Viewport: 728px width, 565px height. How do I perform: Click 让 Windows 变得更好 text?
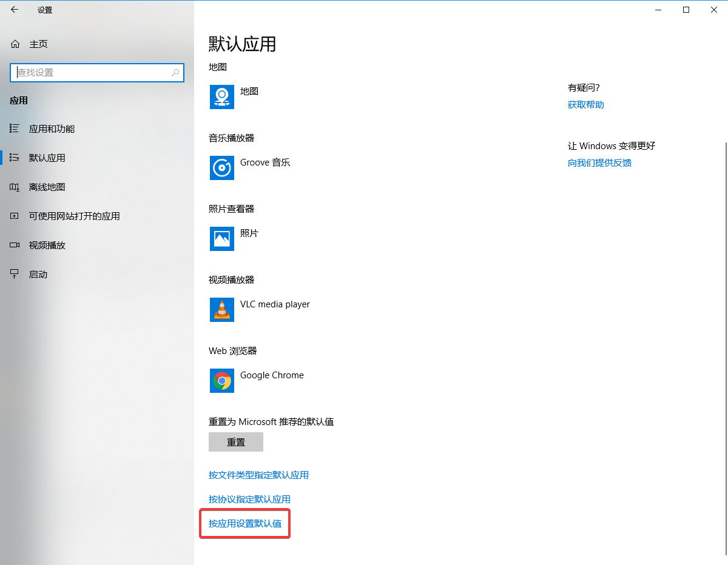click(612, 145)
